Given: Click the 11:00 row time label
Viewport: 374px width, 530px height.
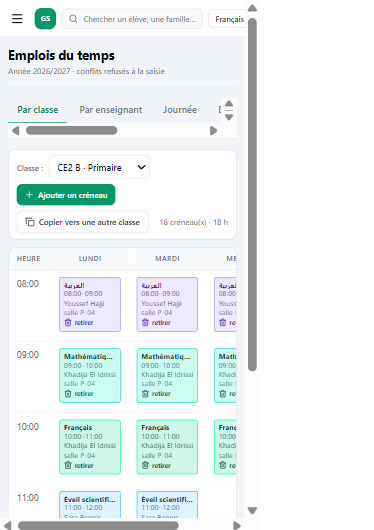Looking at the screenshot, I should (28, 498).
